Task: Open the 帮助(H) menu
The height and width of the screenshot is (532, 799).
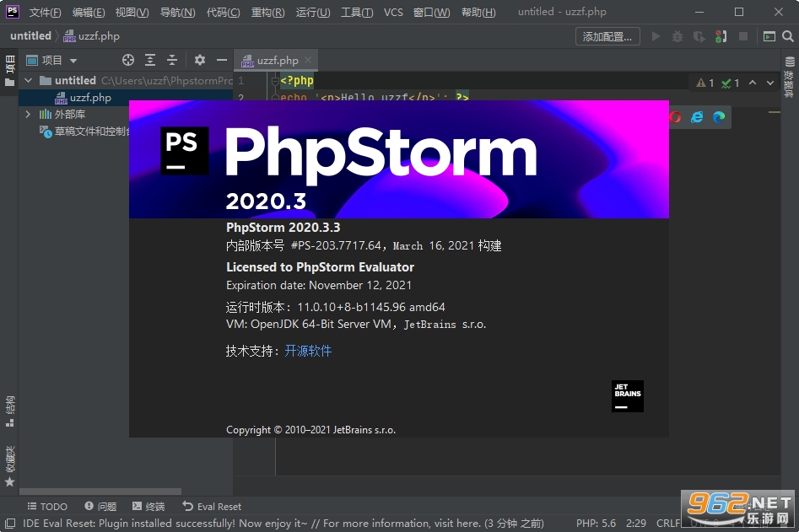Action: (x=478, y=12)
